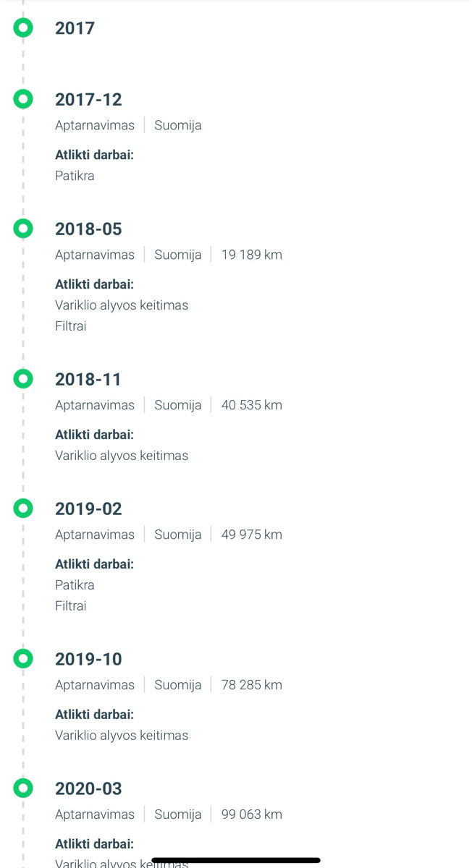Click the 2020-03 timeline marker dot

coord(23,788)
